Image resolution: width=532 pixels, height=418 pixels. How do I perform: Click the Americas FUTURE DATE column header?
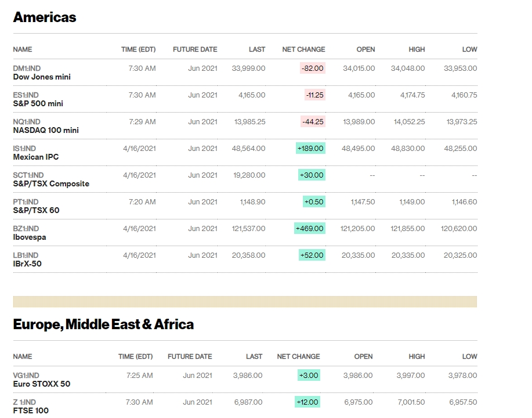tap(195, 49)
